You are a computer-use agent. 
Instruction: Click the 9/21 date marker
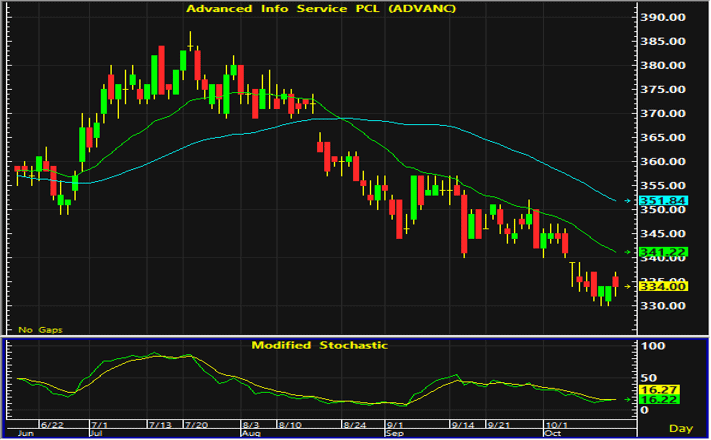tap(498, 425)
